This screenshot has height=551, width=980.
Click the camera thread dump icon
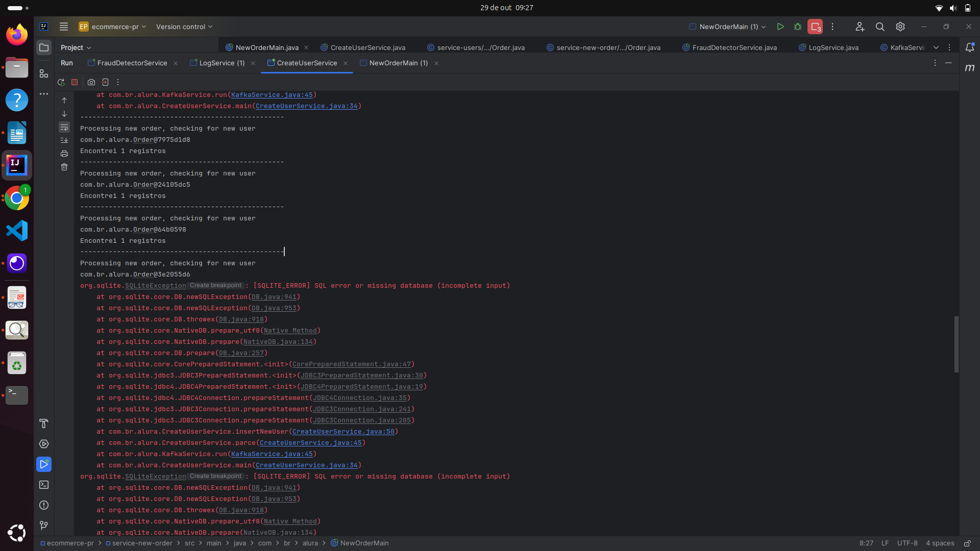click(x=91, y=82)
